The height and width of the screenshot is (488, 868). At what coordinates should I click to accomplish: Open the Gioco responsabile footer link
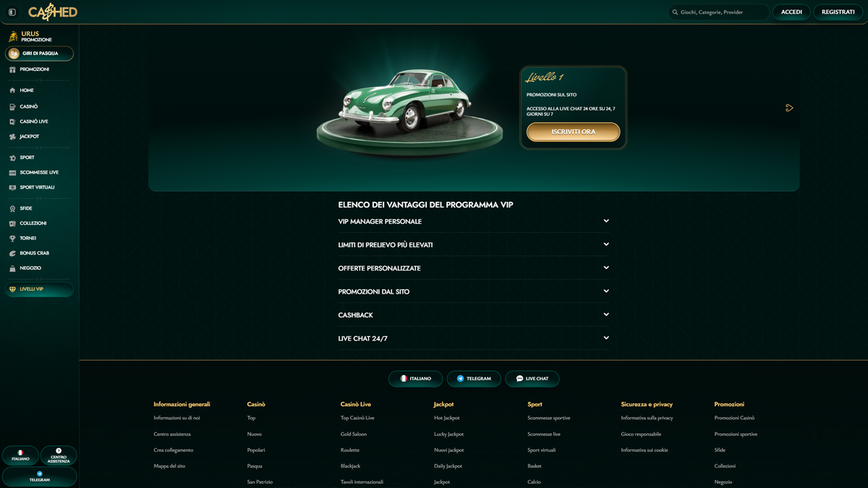tap(641, 434)
